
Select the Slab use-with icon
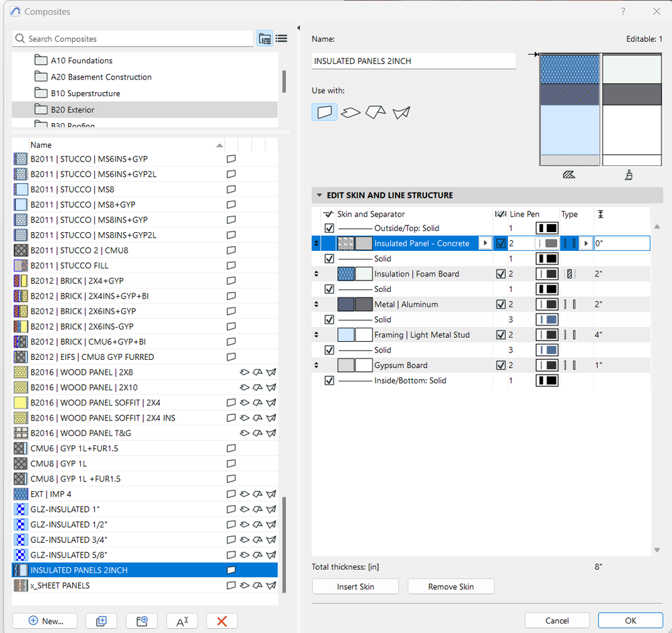tap(350, 112)
